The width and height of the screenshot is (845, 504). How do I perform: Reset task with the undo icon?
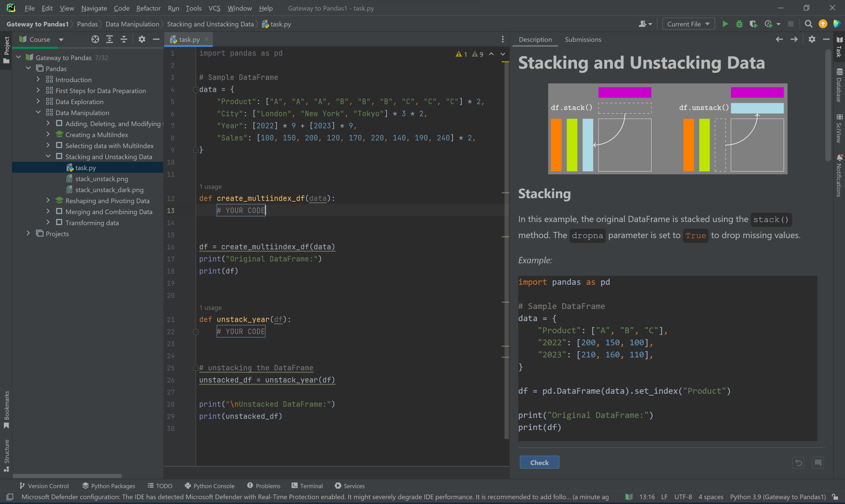799,463
